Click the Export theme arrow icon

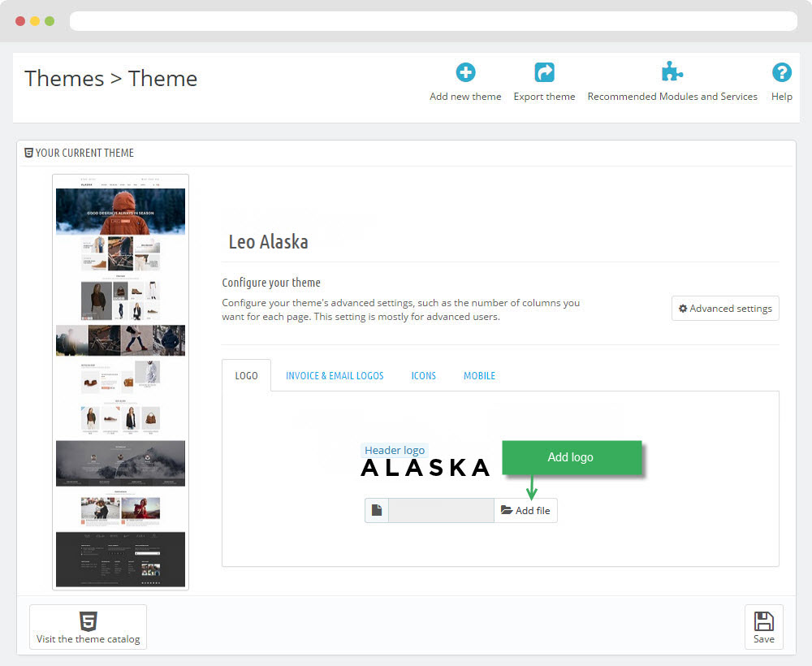(544, 72)
